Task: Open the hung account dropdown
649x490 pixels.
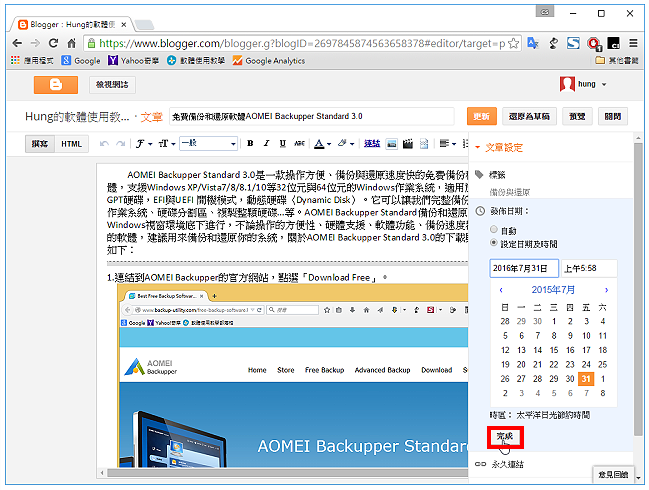Action: coord(583,84)
